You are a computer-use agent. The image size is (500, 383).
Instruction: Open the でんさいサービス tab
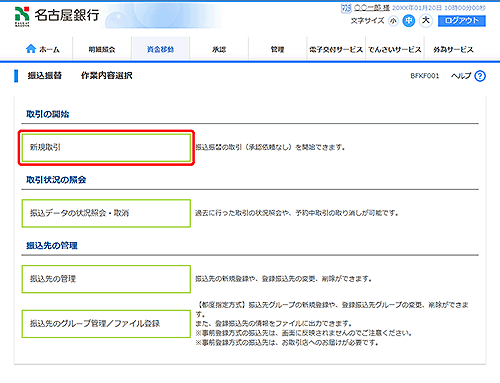pos(395,49)
